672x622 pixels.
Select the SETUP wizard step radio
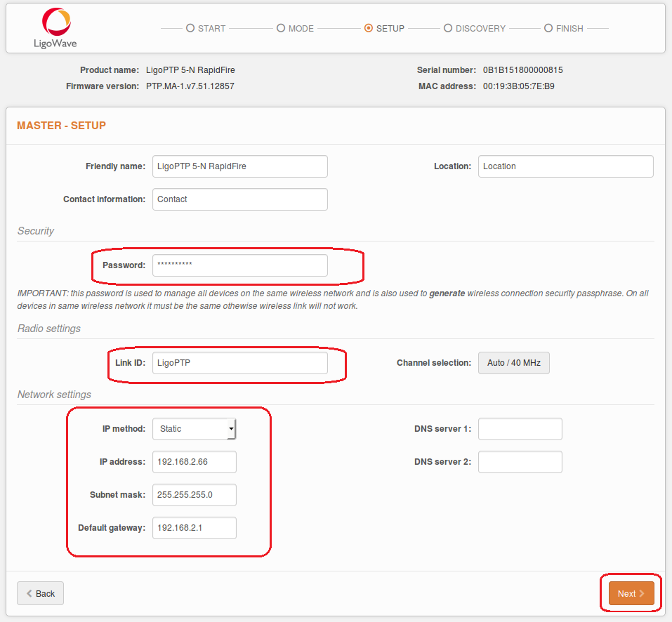pyautogui.click(x=368, y=28)
